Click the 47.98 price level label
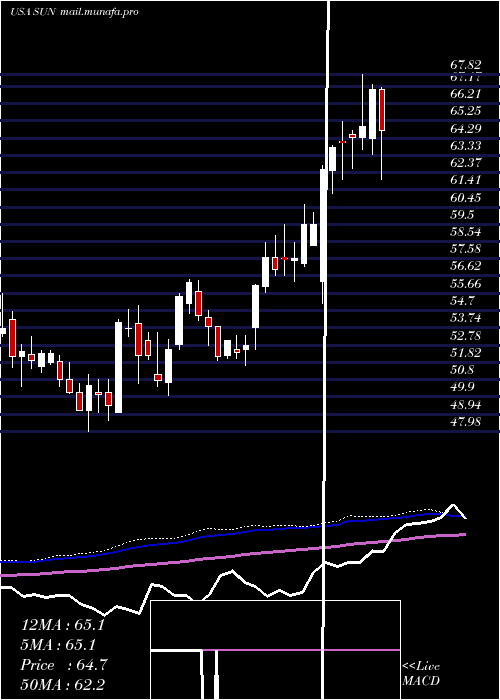This screenshot has height=700, width=500. click(465, 421)
